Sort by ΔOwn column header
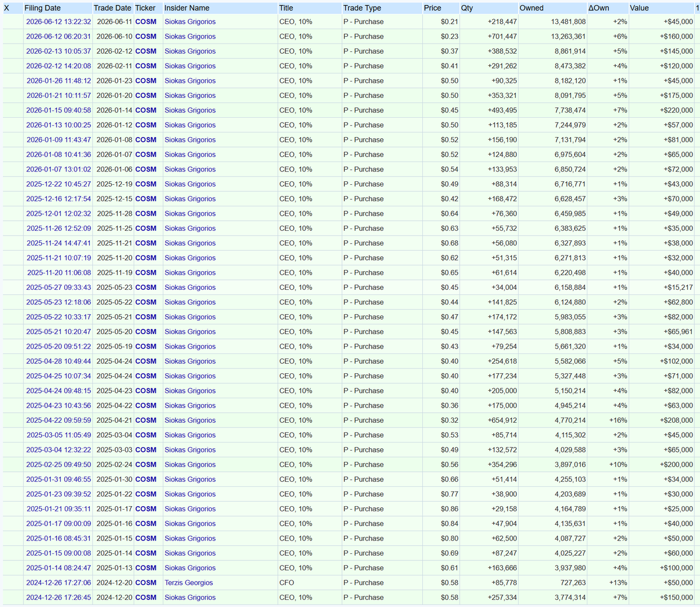Screen dimensions: 700x607 click(x=598, y=8)
